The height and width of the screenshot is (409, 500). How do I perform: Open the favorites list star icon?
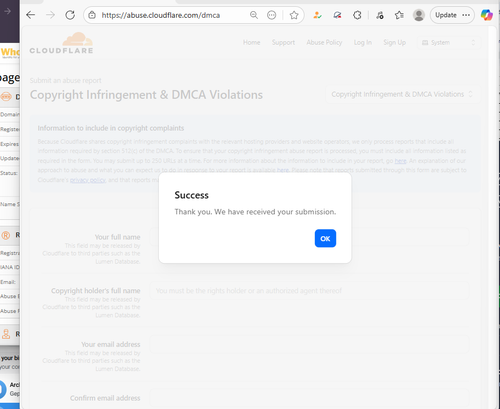(399, 15)
